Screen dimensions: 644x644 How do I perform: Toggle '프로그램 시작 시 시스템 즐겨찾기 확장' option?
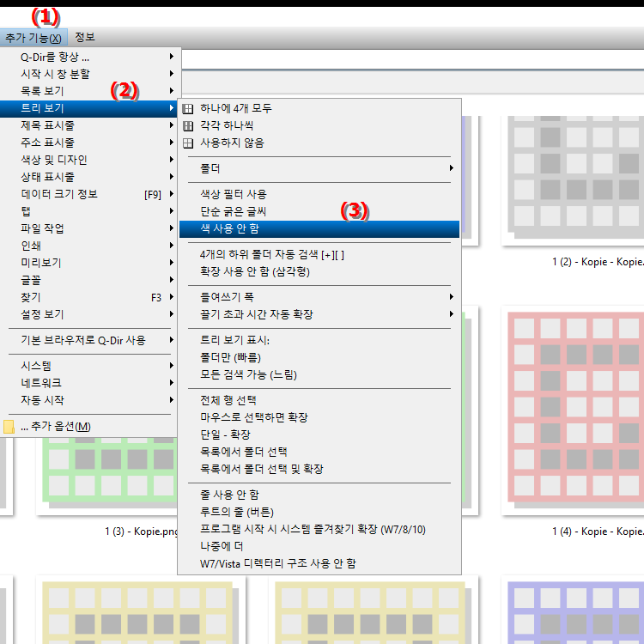tap(319, 530)
